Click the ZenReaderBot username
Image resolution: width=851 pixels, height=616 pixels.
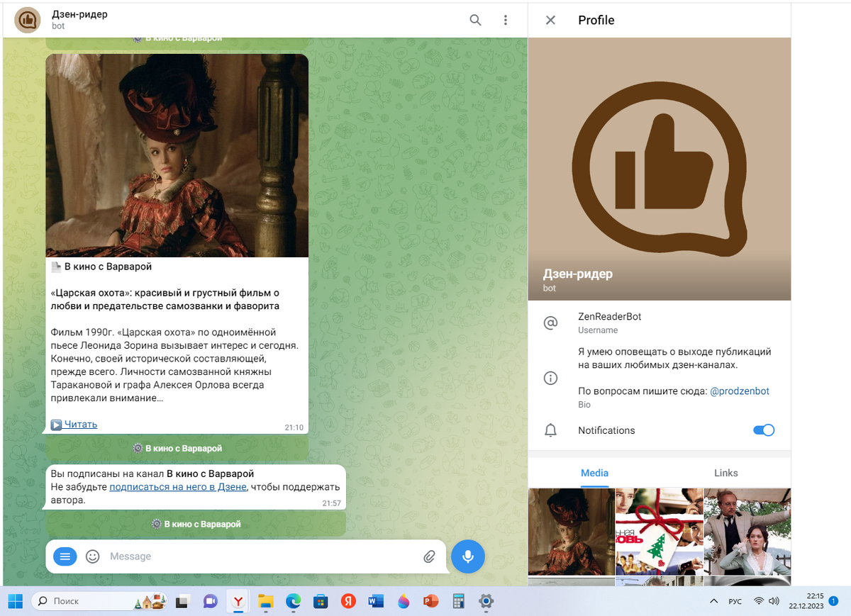tap(609, 317)
